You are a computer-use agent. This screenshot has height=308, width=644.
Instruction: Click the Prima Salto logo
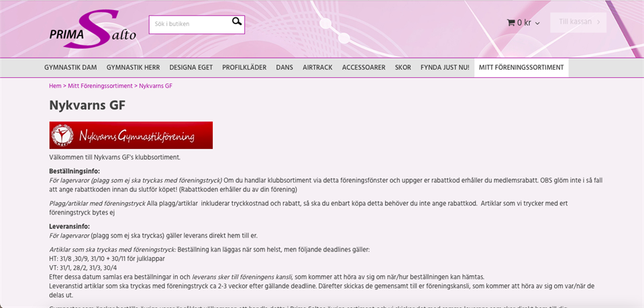point(93,29)
